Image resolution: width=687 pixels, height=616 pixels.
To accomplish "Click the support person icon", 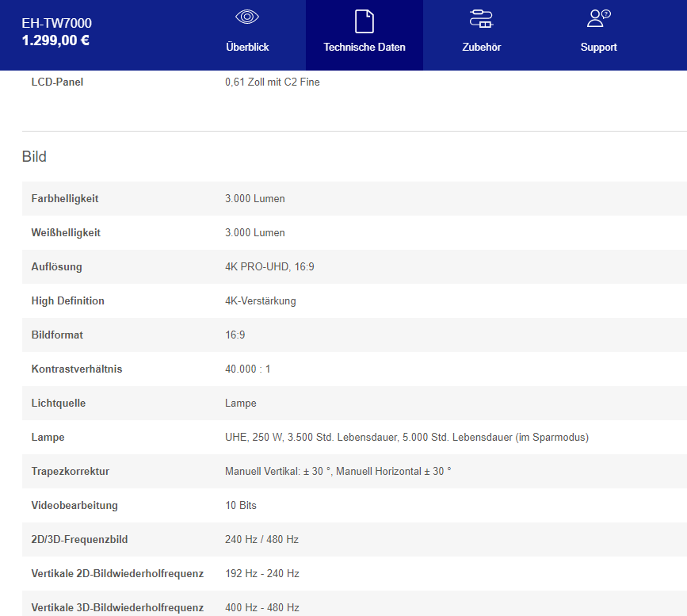I will pos(598,18).
